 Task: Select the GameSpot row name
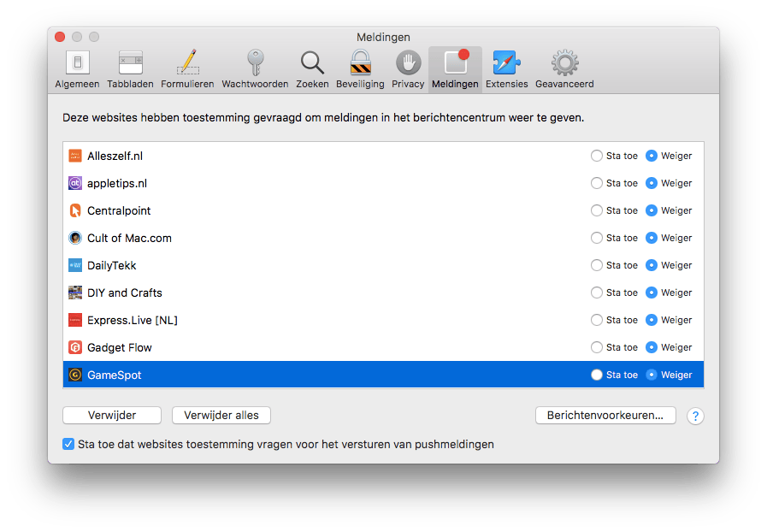114,375
